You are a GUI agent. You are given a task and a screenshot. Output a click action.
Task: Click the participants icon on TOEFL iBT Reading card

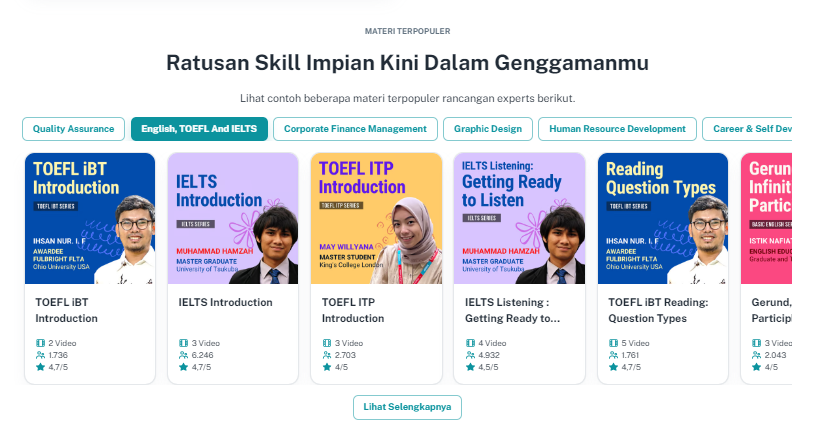point(613,355)
